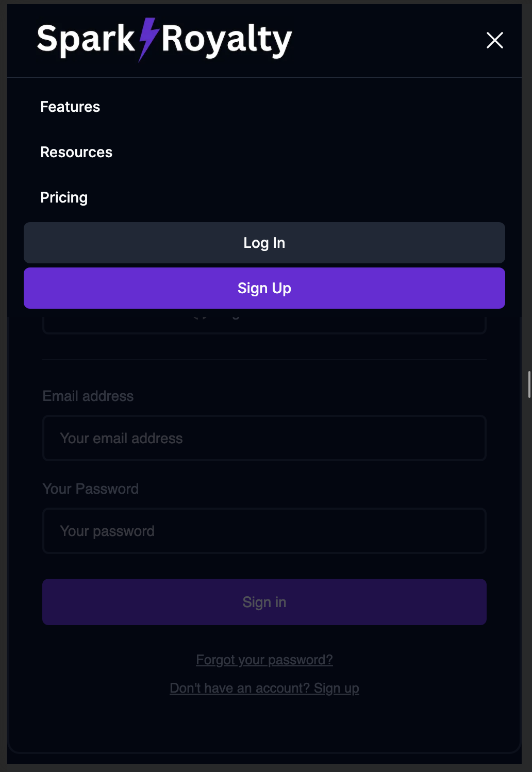Close the navigation menu with X
The height and width of the screenshot is (772, 532).
tap(494, 40)
